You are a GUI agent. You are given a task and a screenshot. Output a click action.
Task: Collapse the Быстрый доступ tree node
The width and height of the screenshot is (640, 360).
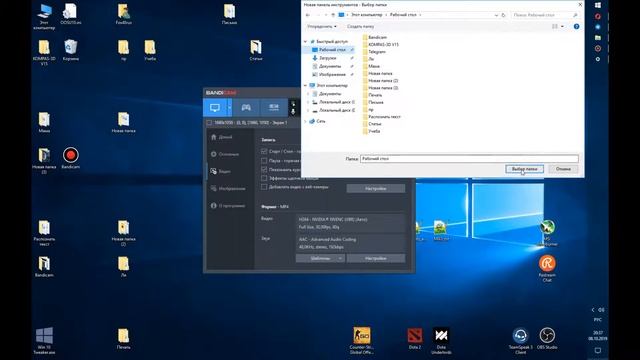click(305, 42)
